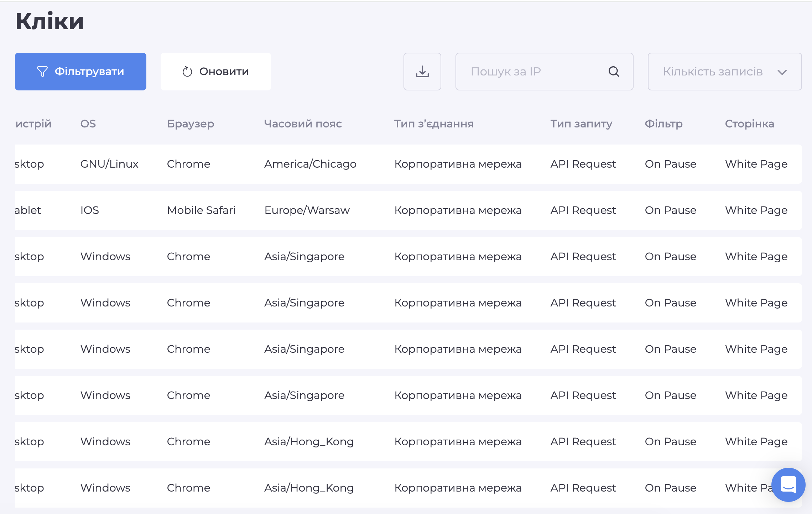Click the Тип запиту column header
Viewport: 812px width, 514px height.
point(581,124)
